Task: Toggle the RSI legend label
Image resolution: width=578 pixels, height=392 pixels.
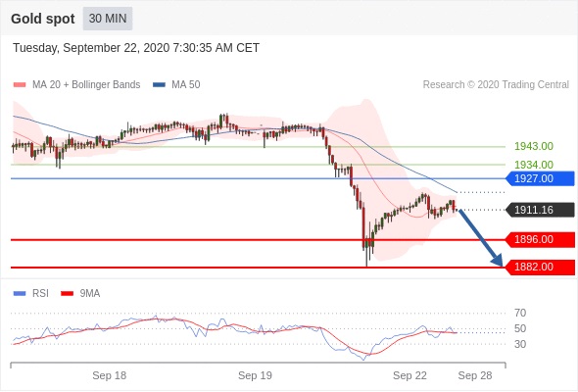Action: click(x=40, y=293)
